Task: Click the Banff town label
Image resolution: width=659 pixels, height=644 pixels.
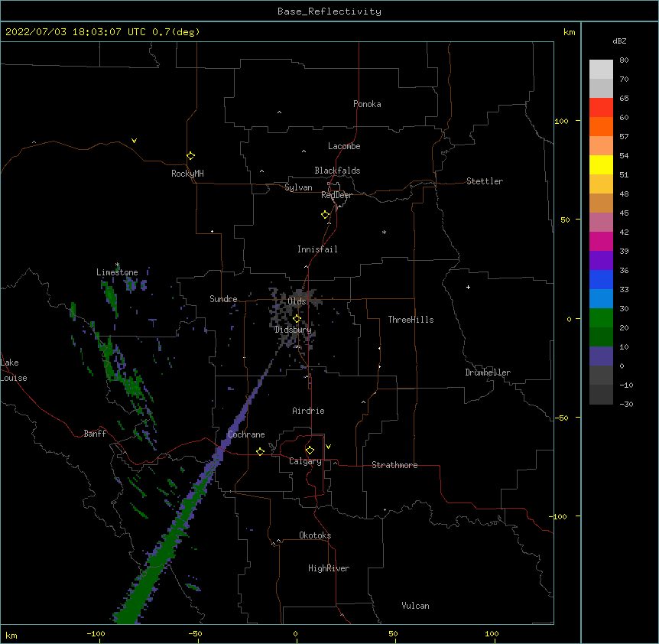Action: pos(95,434)
